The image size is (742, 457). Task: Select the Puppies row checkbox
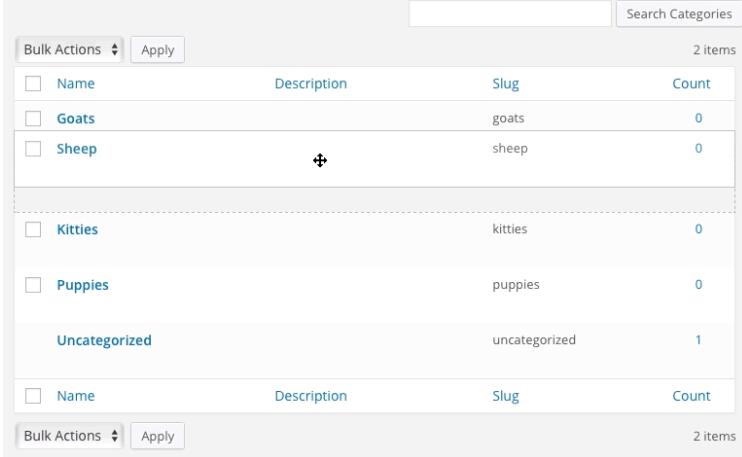33,285
